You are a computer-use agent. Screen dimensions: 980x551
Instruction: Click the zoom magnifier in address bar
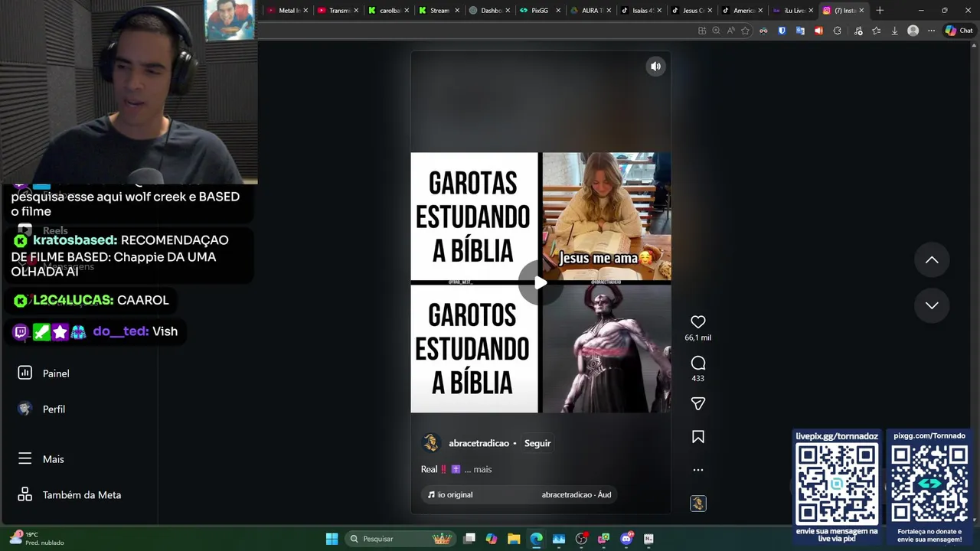point(716,31)
